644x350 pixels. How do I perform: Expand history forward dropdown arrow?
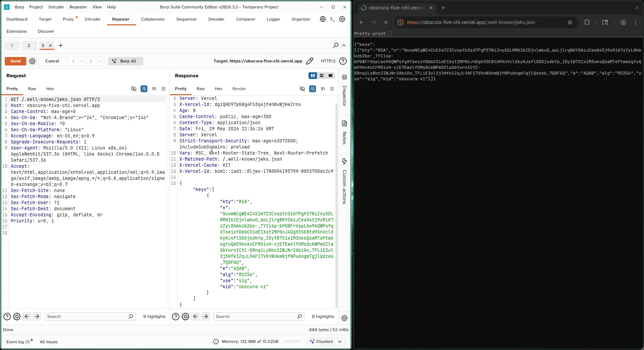coord(99,61)
